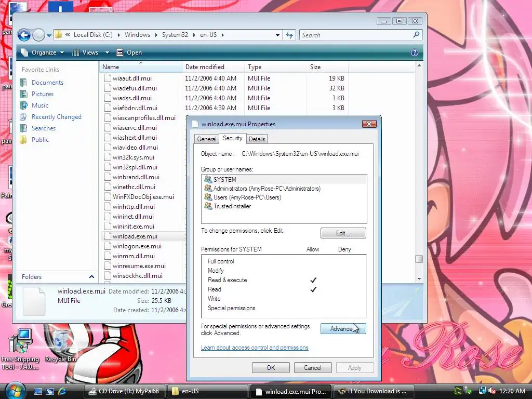Open the address bar history dropdown

pos(277,35)
